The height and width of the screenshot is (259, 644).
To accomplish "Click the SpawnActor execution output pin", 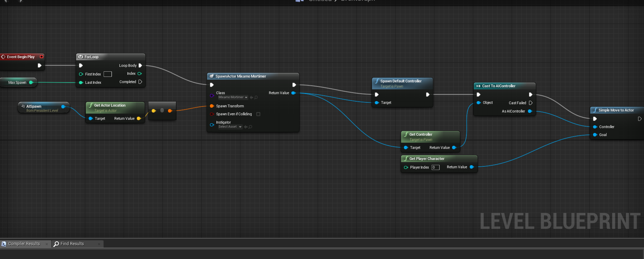I will 294,85.
